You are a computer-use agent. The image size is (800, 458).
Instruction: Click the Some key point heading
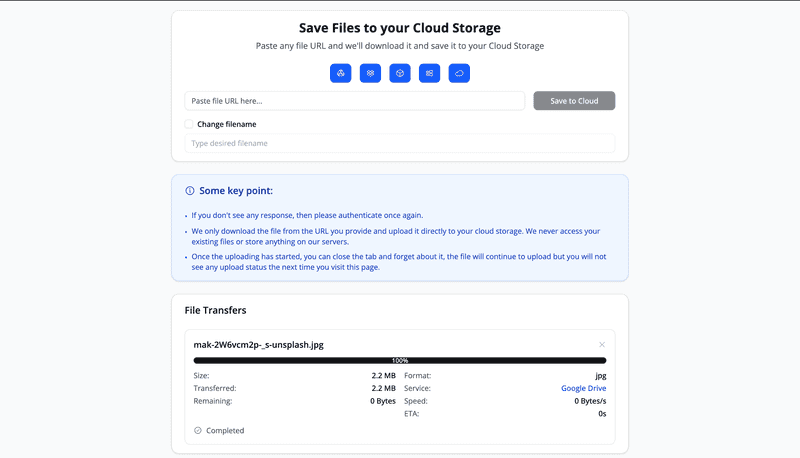tap(236, 191)
